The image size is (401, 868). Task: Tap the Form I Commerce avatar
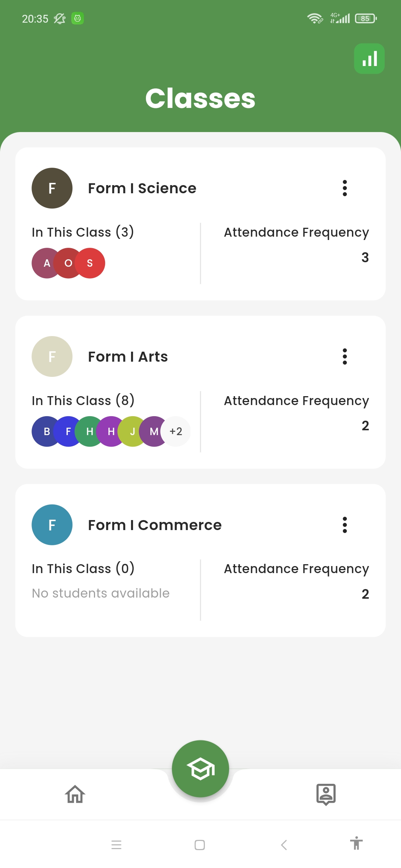(52, 525)
